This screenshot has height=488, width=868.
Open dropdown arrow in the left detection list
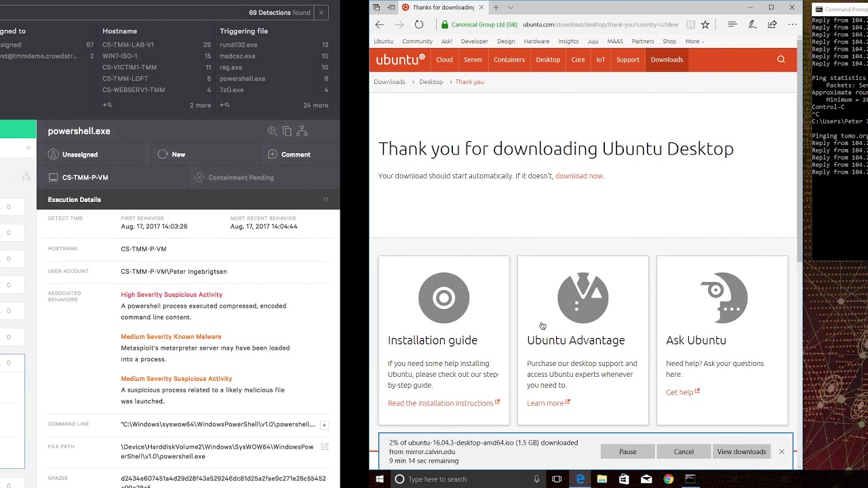(x=28, y=148)
